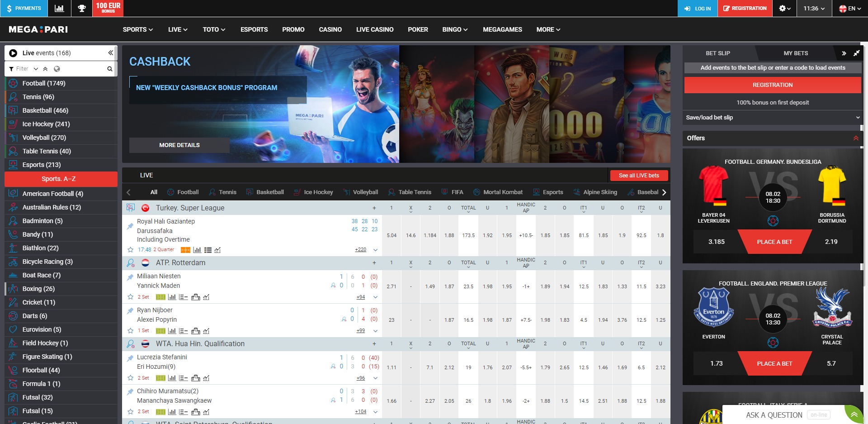Image resolution: width=868 pixels, height=424 pixels.
Task: Collapse the bet slip panel with double arrows
Action: tap(844, 53)
